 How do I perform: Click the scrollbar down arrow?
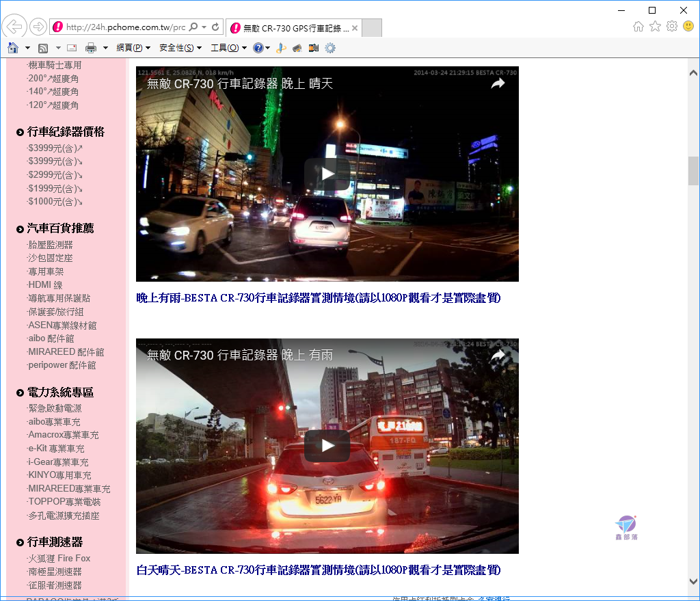point(693,581)
